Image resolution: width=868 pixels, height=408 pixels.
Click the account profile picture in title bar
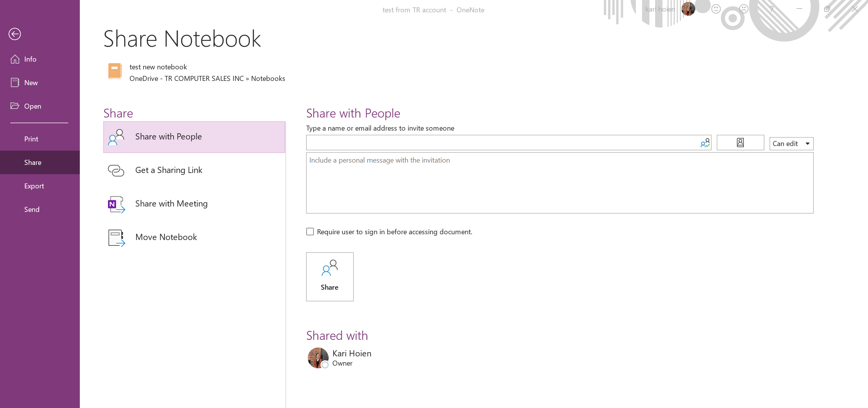point(688,9)
